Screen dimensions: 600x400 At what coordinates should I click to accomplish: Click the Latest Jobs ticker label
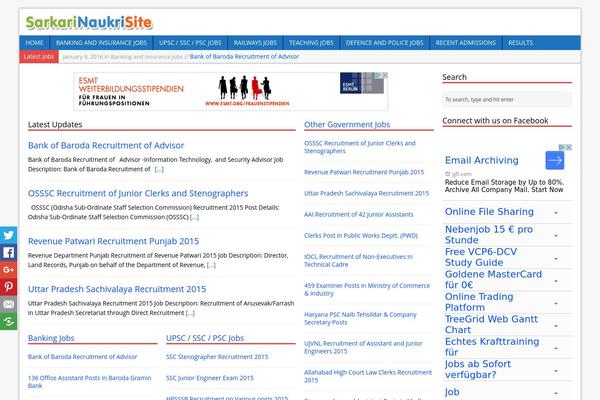39,57
